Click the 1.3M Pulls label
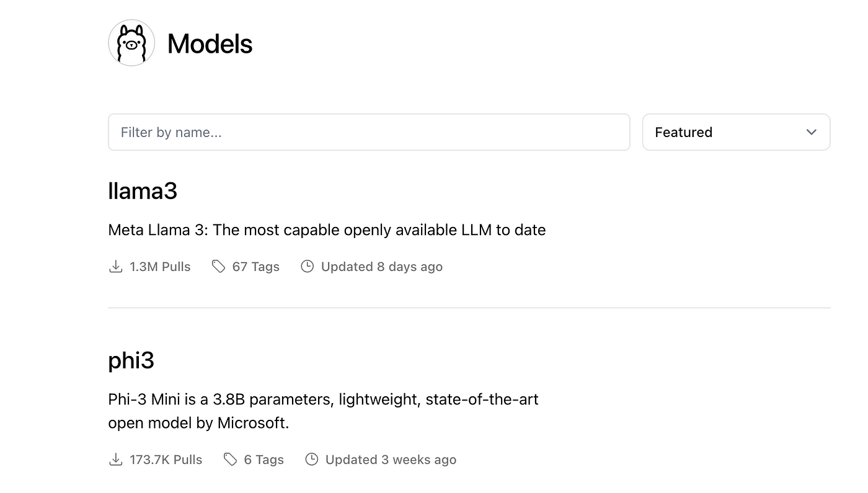 [x=160, y=267]
